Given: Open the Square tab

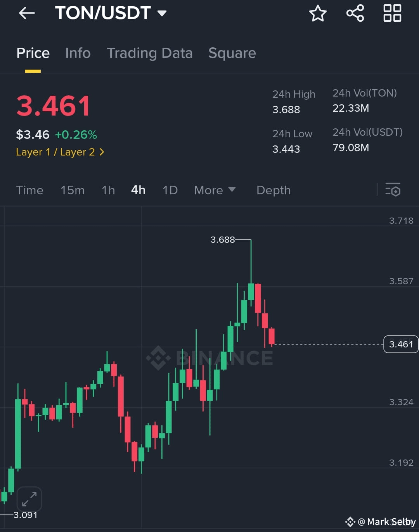Looking at the screenshot, I should click(x=232, y=53).
